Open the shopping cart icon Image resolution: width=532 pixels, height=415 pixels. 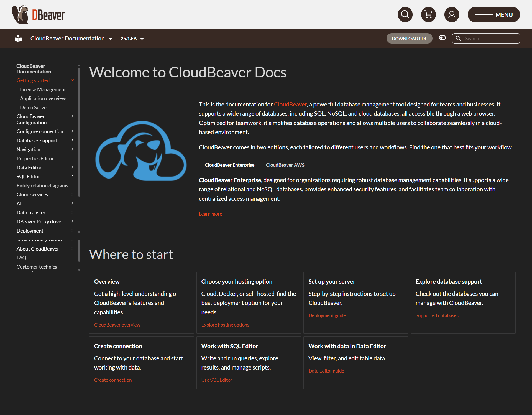(428, 14)
